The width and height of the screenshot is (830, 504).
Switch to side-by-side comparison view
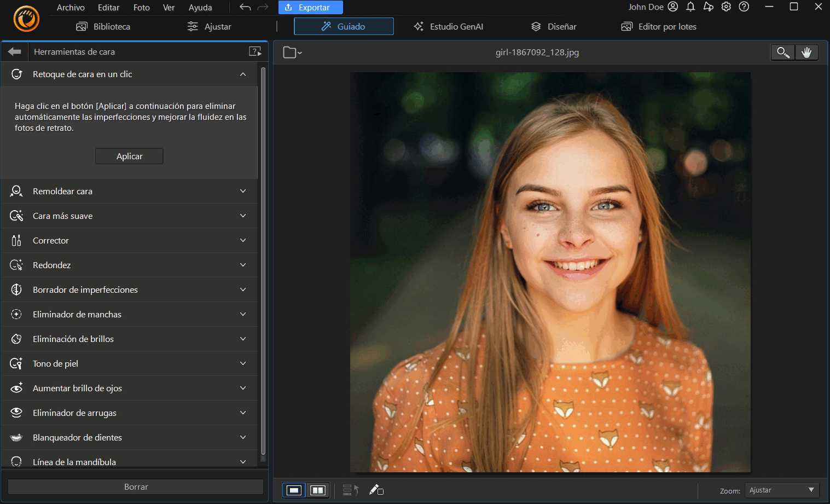[x=318, y=490]
